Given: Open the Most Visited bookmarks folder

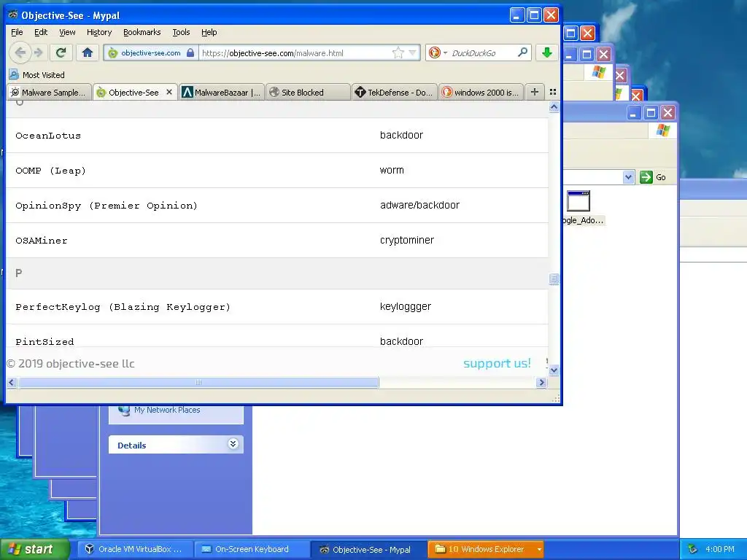Looking at the screenshot, I should (36, 75).
